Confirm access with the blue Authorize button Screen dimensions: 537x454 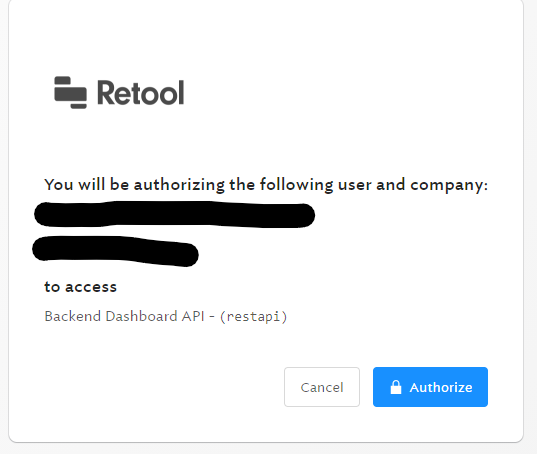430,387
